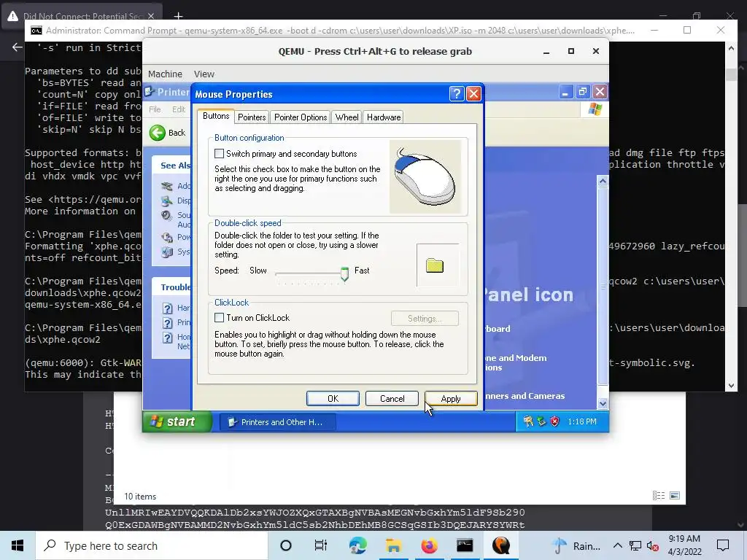Click the Windows flag logo in Printers window
The width and height of the screenshot is (747, 560).
pyautogui.click(x=595, y=109)
